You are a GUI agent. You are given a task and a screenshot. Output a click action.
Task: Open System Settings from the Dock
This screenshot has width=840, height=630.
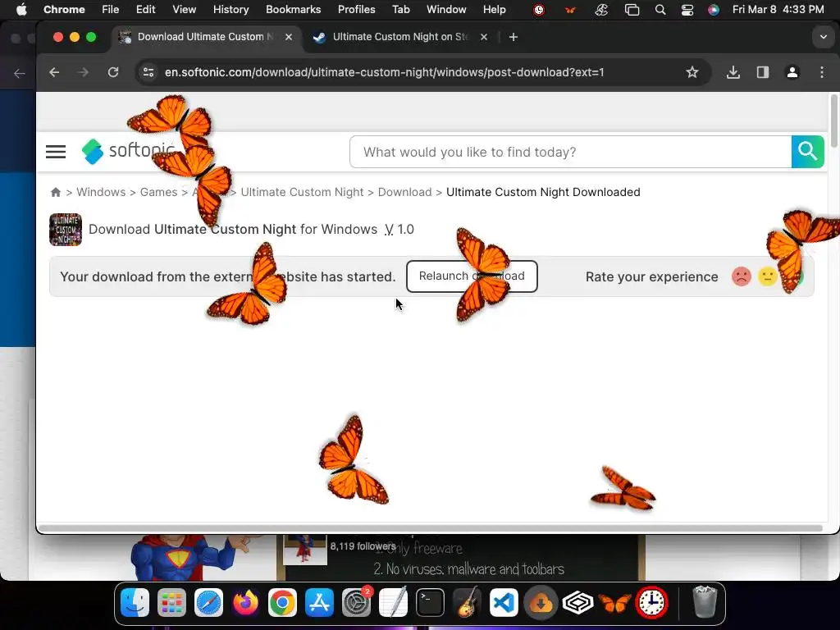[x=356, y=603]
